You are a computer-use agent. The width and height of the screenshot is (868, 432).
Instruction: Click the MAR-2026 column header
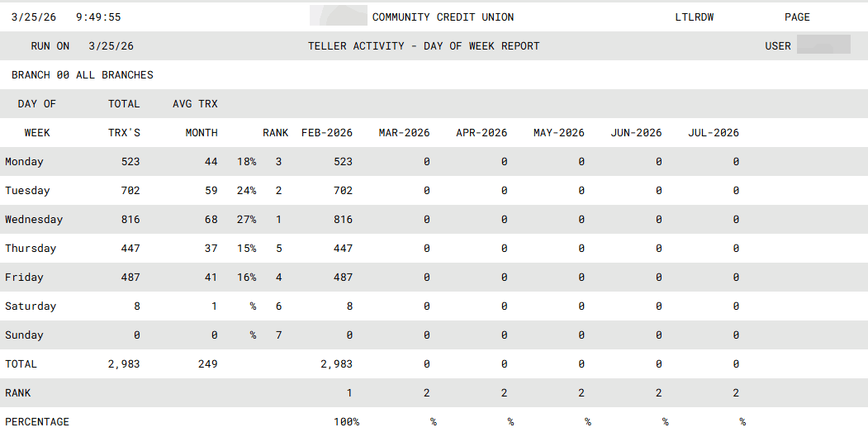404,133
